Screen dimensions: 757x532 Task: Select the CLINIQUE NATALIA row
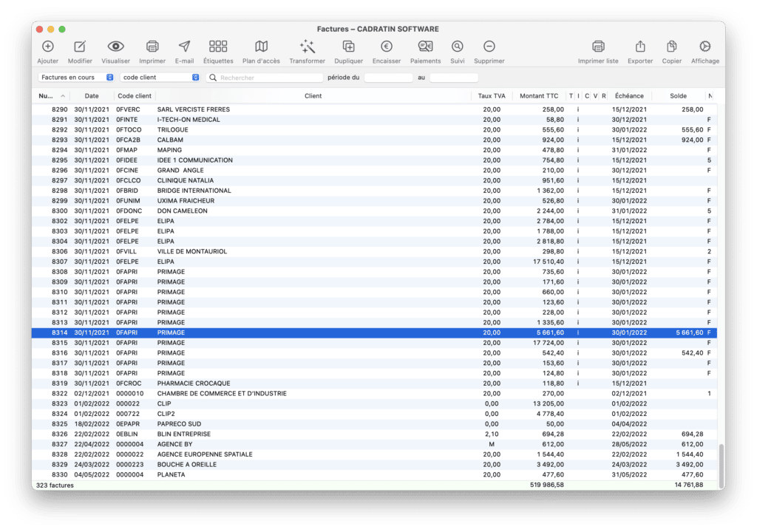pos(374,180)
